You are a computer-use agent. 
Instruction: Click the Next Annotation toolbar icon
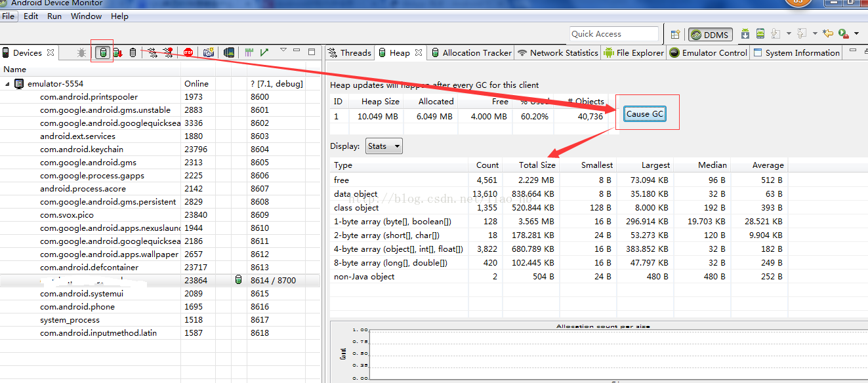(775, 33)
